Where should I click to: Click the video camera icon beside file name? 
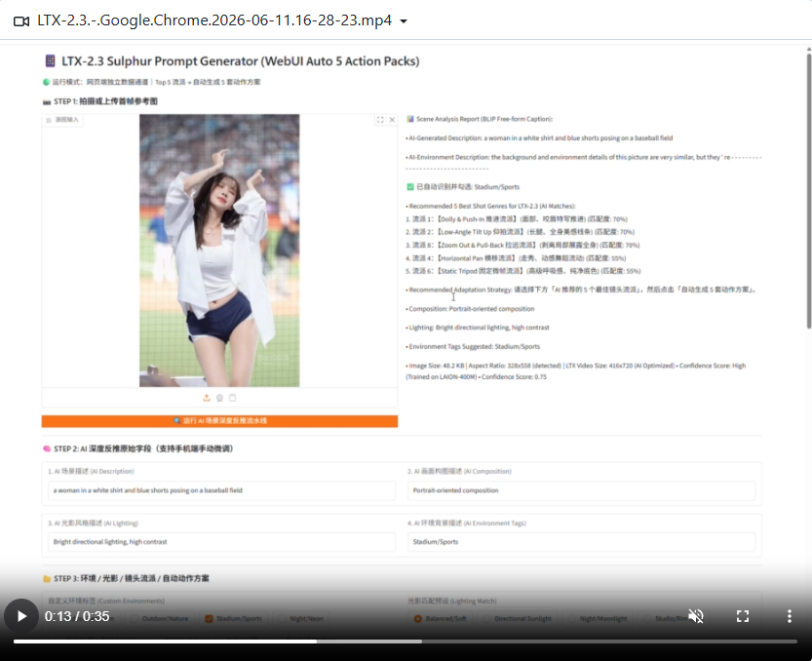click(21, 21)
